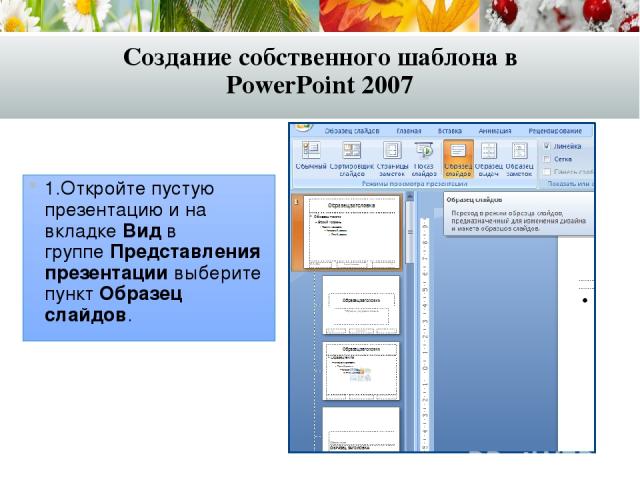Select the title slide layout thumbnail
The height and width of the screenshot is (480, 640).
click(x=361, y=304)
